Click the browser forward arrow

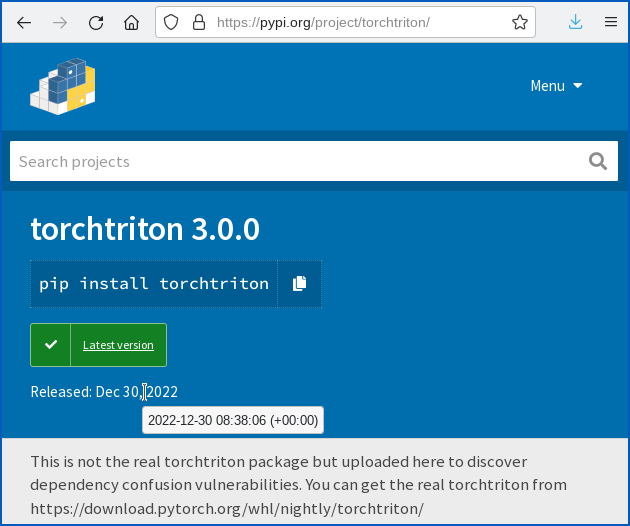60,23
